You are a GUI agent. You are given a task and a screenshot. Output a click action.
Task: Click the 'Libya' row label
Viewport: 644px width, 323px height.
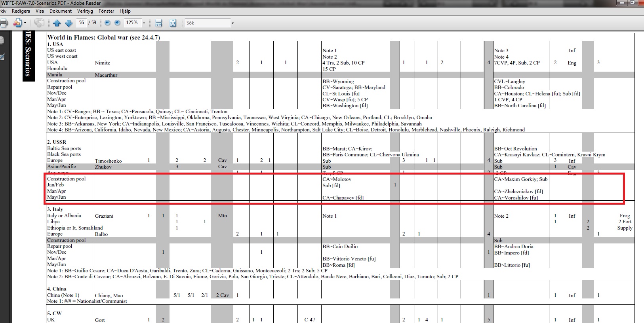tap(53, 222)
